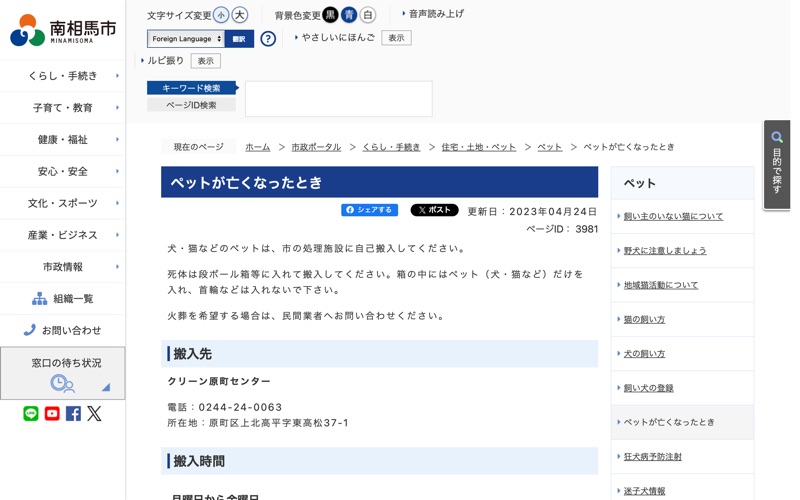Go to くらし・手続き breadcrumb link
This screenshot has height=500, width=800.
point(391,147)
